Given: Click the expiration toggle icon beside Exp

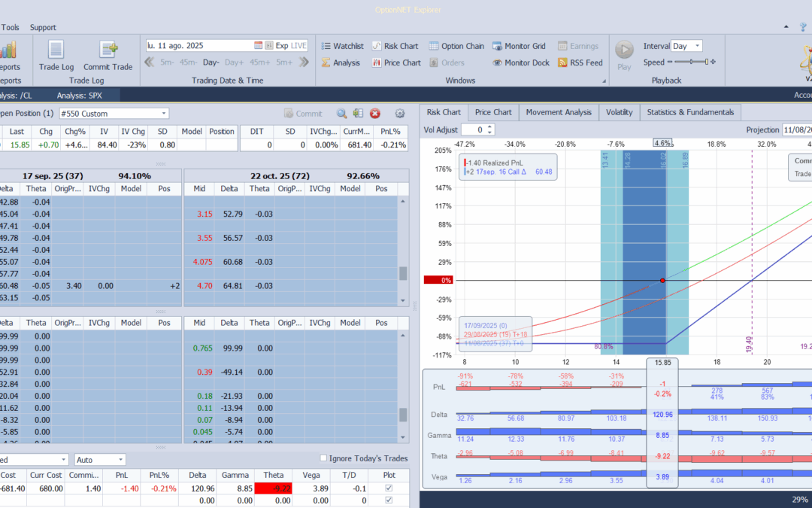Looking at the screenshot, I should coord(268,46).
